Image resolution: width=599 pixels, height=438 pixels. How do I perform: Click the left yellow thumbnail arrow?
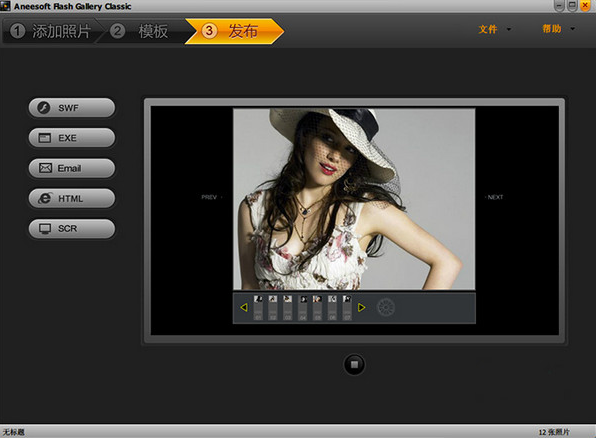244,307
